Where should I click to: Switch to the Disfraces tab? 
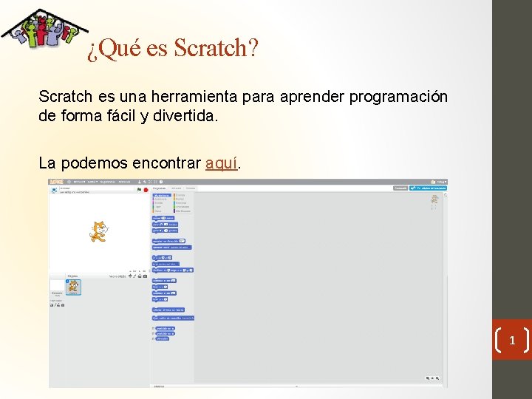[177, 188]
